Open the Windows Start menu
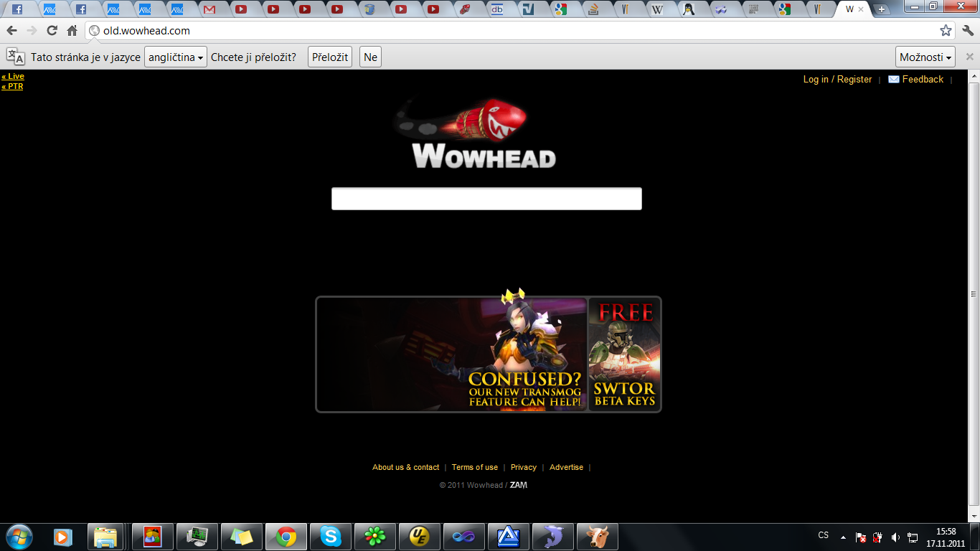The width and height of the screenshot is (980, 551). coord(19,537)
